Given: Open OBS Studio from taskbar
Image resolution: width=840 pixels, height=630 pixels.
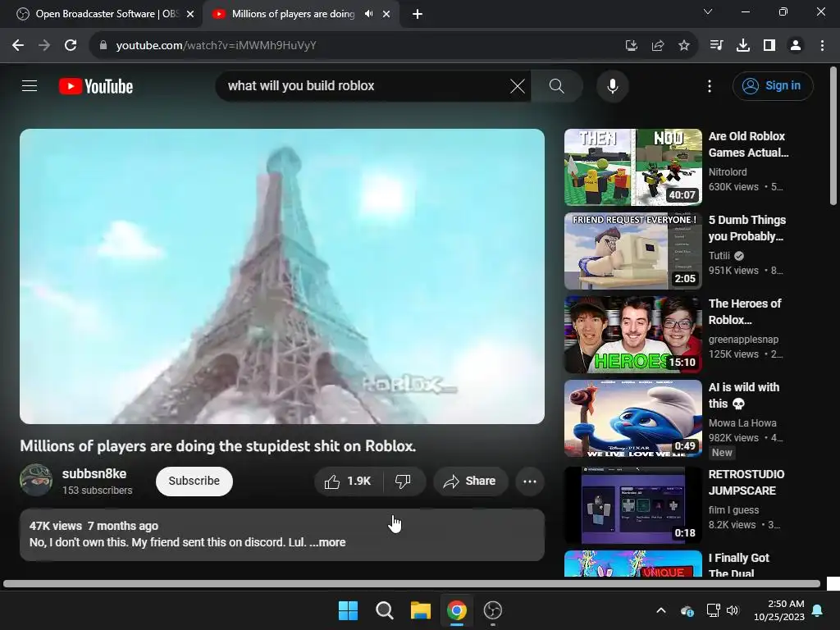Looking at the screenshot, I should pos(493,610).
